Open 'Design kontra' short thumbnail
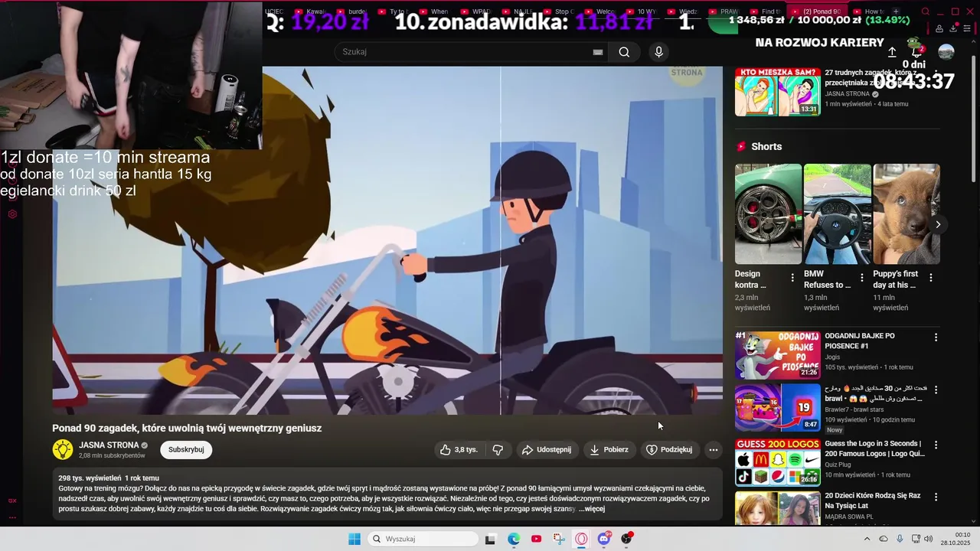 pyautogui.click(x=769, y=214)
